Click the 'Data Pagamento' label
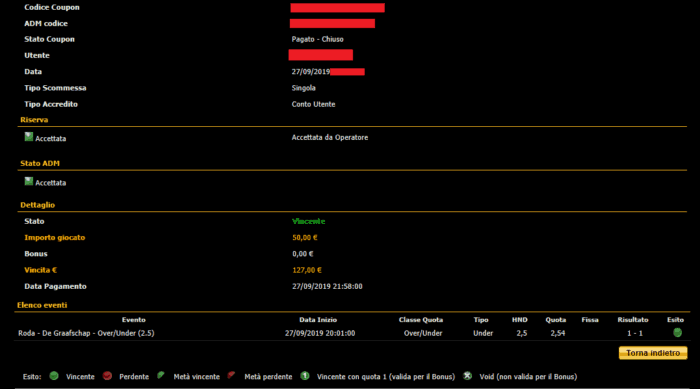Viewport: 700px width, 389px height. (55, 286)
